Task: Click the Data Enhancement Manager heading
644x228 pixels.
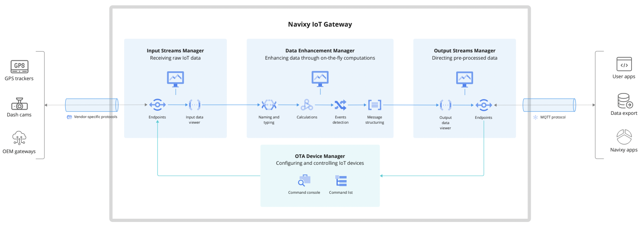Action: (320, 51)
